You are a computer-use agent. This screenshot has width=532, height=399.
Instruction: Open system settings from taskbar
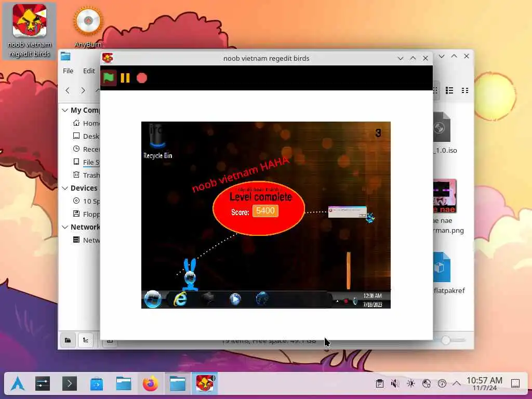pos(43,384)
